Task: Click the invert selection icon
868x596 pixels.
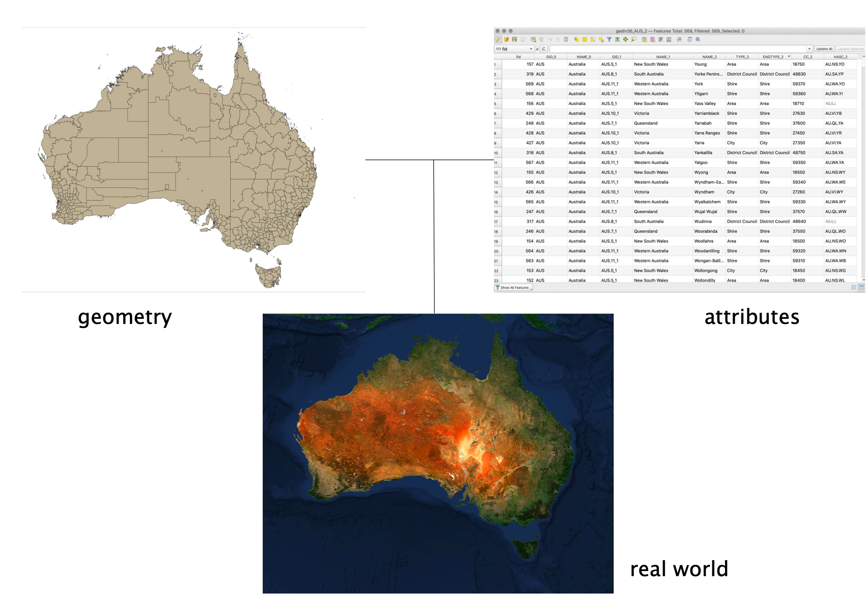Action: (x=593, y=39)
